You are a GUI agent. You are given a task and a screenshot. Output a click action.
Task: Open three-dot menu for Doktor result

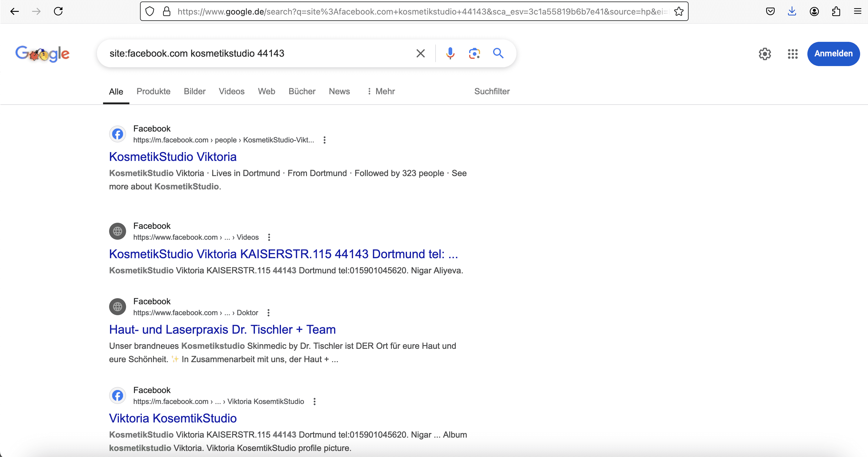point(268,313)
